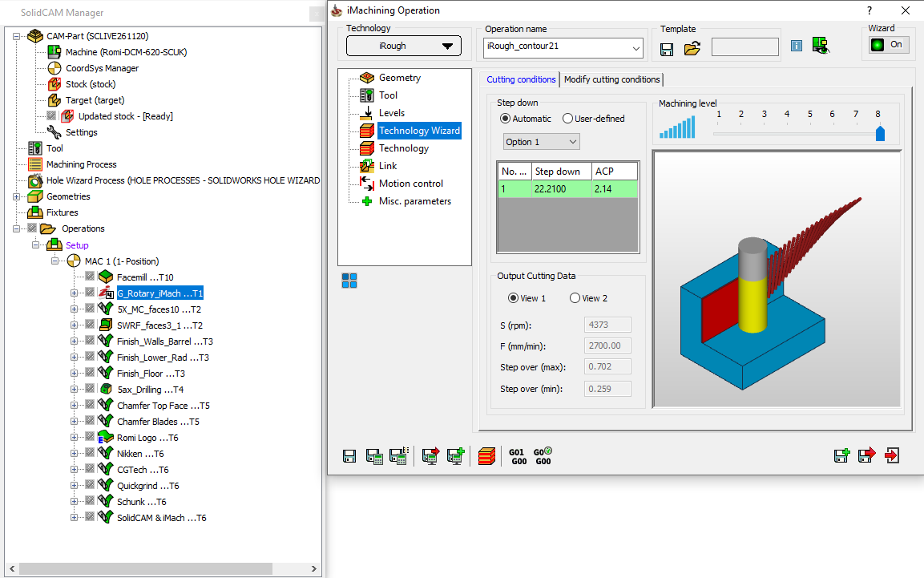Switch to Modify cutting conditions tab
924x578 pixels.
[612, 79]
